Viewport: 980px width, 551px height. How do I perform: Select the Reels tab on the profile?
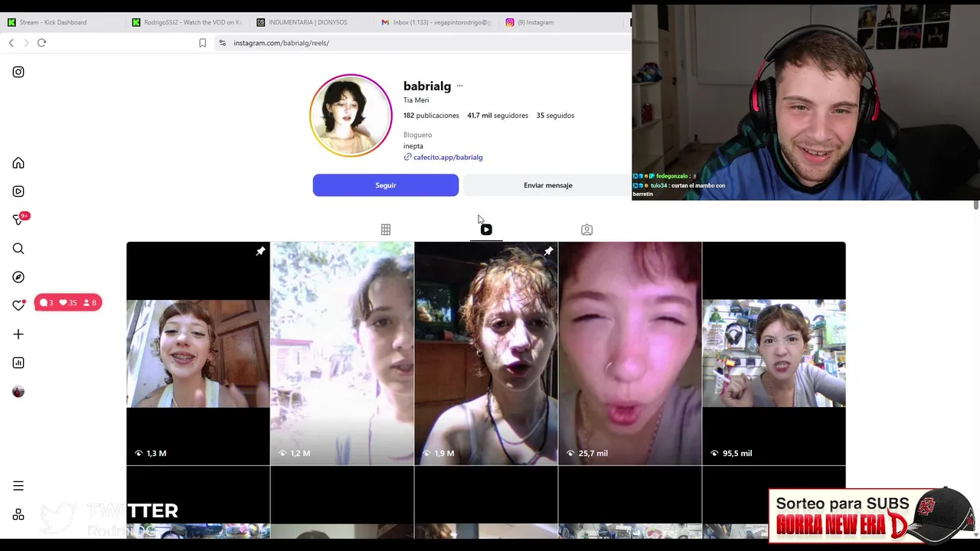coord(486,230)
